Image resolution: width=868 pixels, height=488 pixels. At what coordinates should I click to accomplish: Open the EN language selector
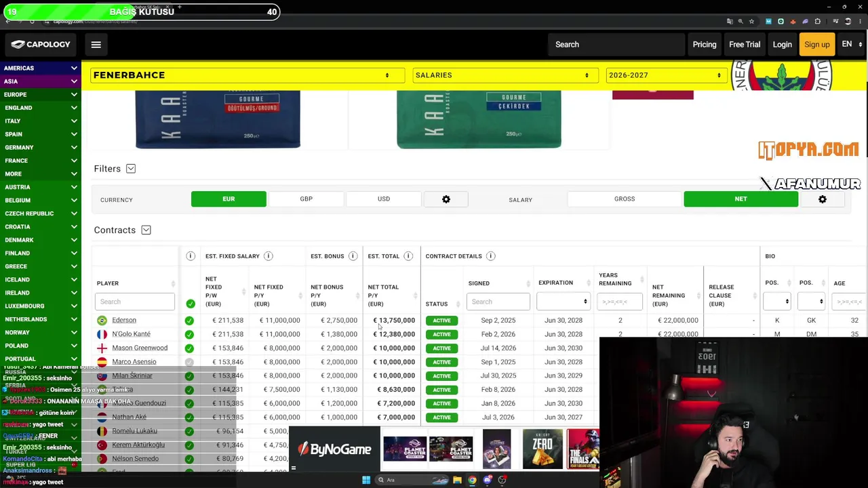click(x=851, y=45)
